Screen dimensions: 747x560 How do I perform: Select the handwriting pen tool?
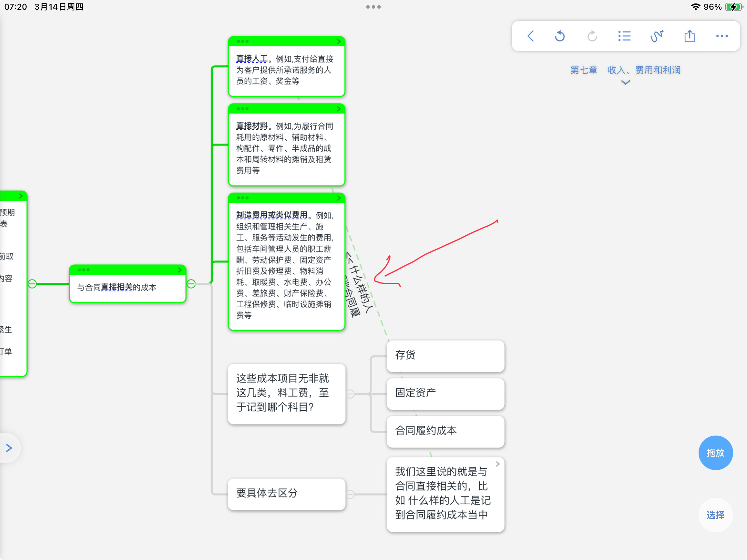[x=657, y=36]
